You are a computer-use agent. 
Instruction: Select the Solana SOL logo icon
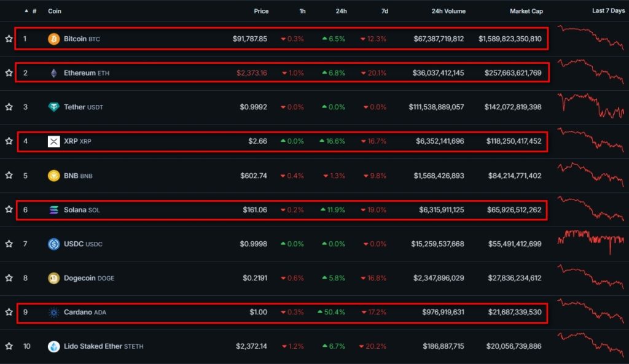click(x=54, y=209)
